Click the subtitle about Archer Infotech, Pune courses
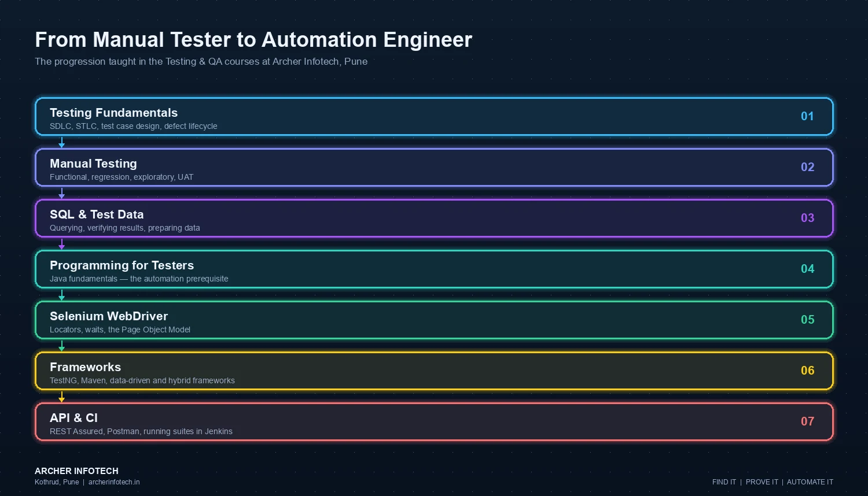 pos(201,61)
